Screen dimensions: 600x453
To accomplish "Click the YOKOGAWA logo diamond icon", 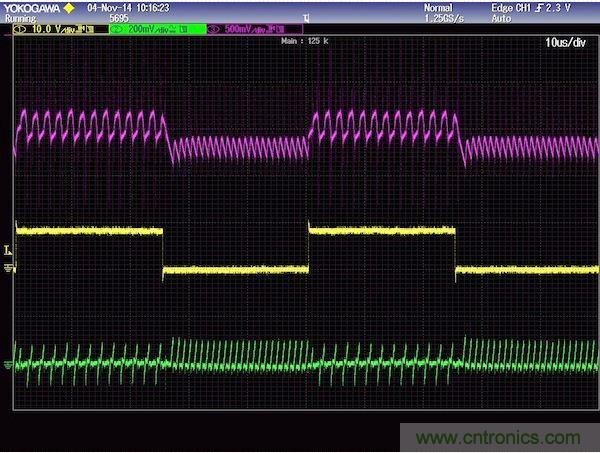I will click(x=69, y=6).
